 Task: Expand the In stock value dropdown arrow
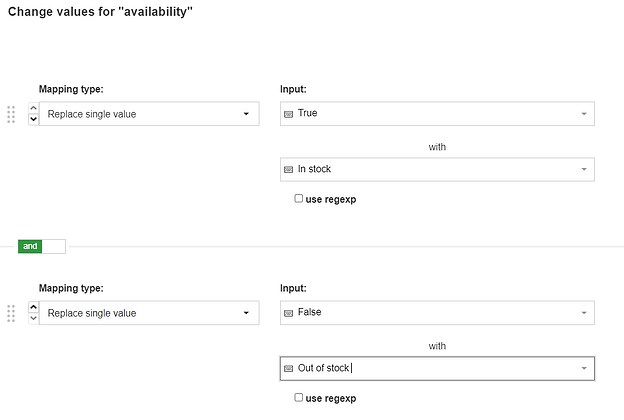click(584, 170)
